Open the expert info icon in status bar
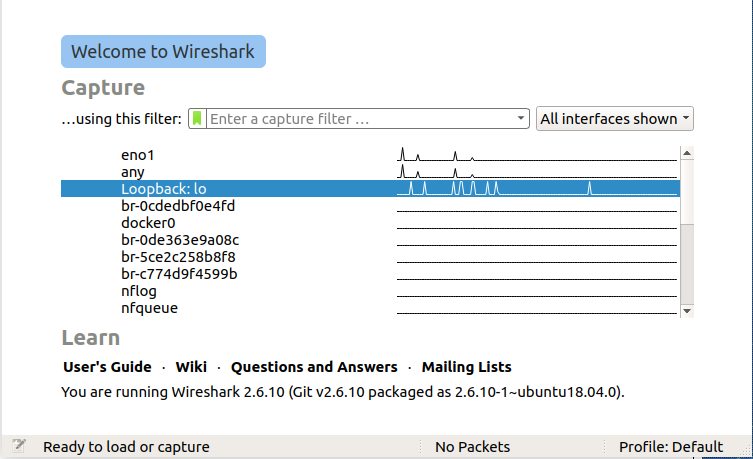The width and height of the screenshot is (753, 459). pyautogui.click(x=19, y=446)
